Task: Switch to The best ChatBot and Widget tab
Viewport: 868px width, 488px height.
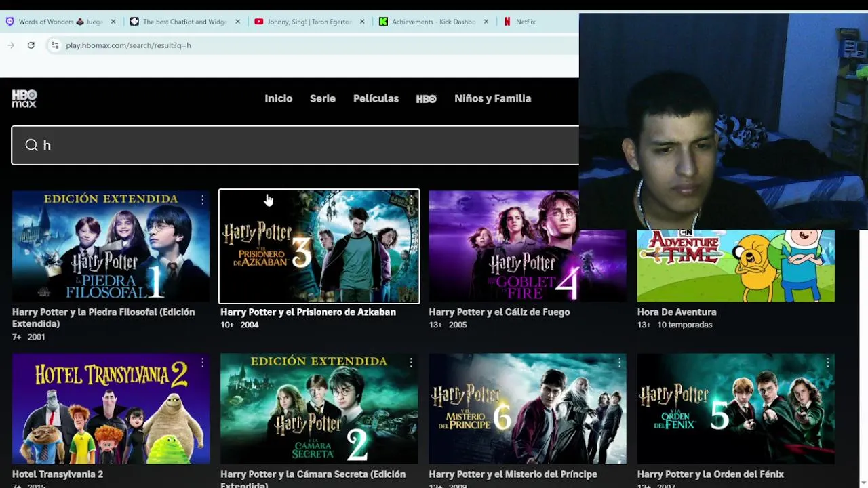Action: click(x=184, y=22)
